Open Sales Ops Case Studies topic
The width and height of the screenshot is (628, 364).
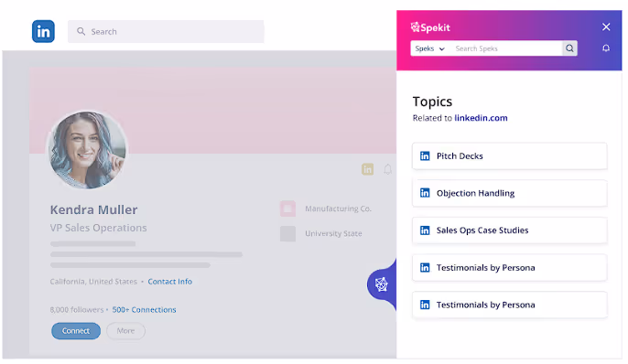pyautogui.click(x=509, y=230)
